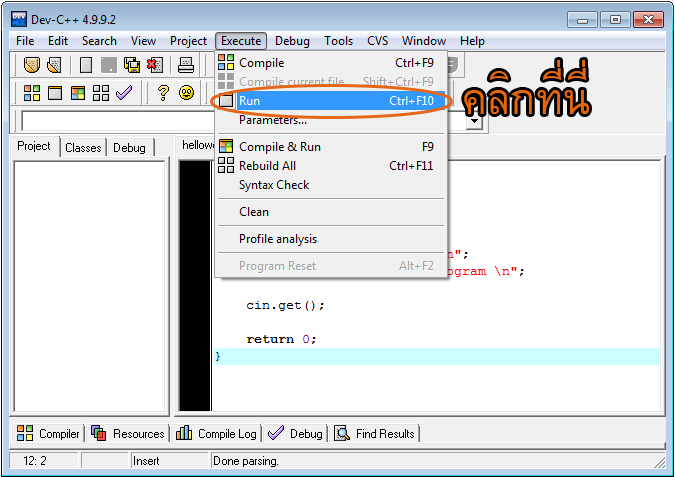The width and height of the screenshot is (675, 477).
Task: Click the Run window icon in toolbar
Action: coord(55,93)
